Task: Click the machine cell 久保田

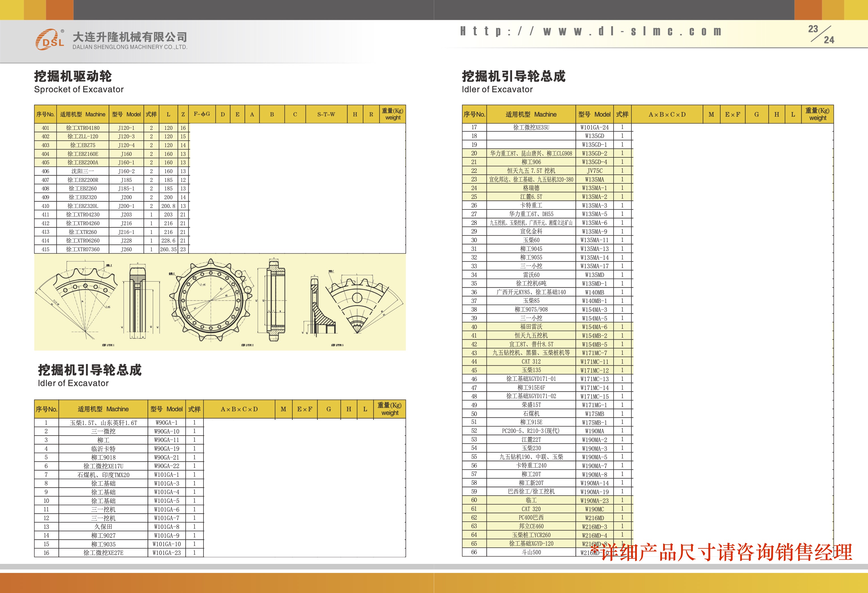Action: (104, 527)
